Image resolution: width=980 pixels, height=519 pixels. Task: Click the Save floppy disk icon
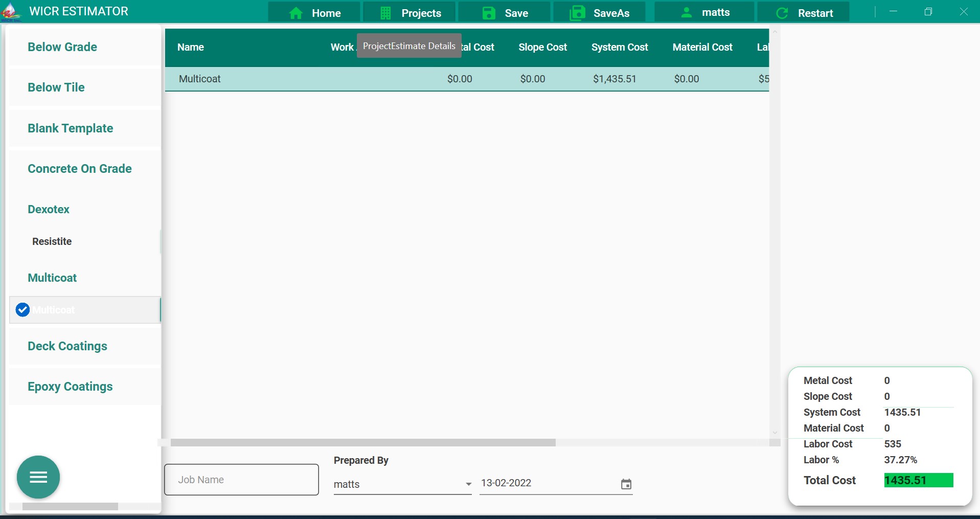tap(489, 13)
